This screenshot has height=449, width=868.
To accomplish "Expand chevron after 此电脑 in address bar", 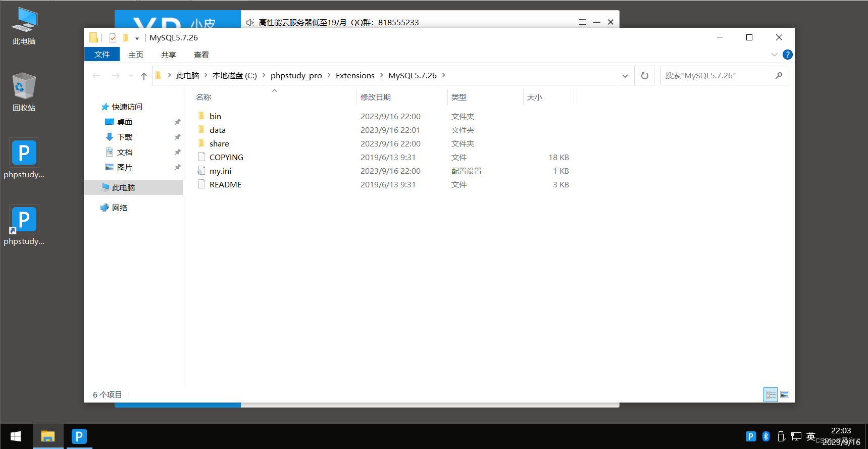I will (x=206, y=75).
